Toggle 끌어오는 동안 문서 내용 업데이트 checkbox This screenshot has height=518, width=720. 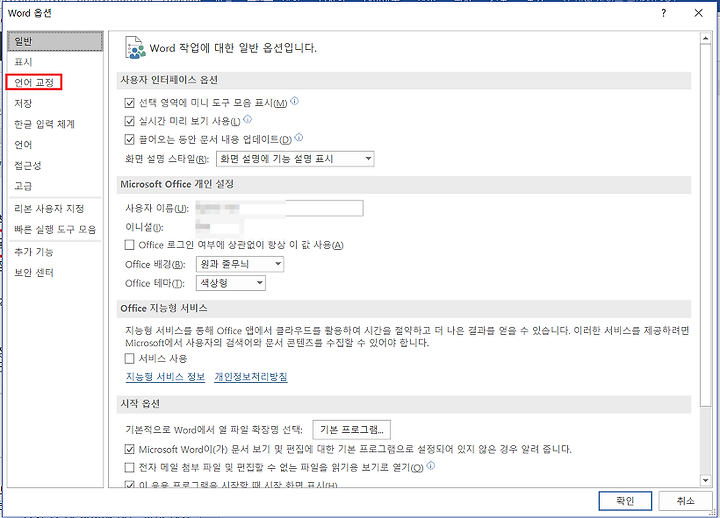point(129,139)
